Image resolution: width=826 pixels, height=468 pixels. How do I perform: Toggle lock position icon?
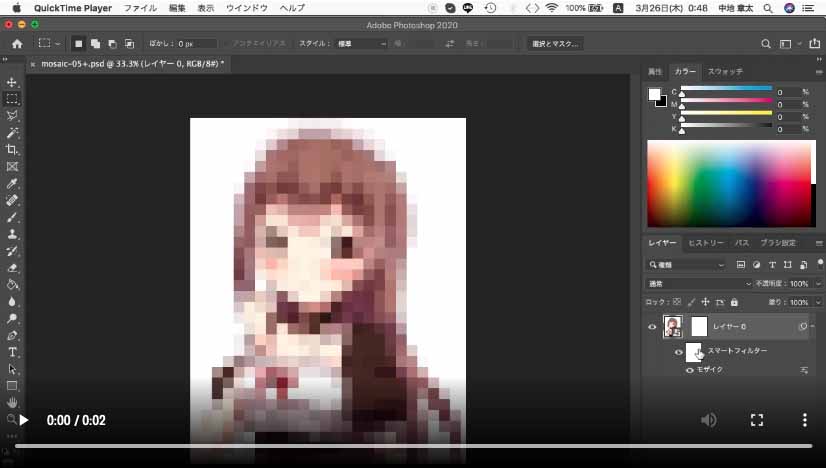click(x=705, y=302)
